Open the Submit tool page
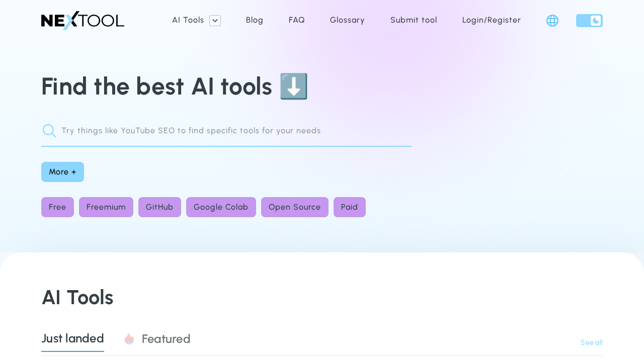644x362 pixels. click(x=414, y=19)
